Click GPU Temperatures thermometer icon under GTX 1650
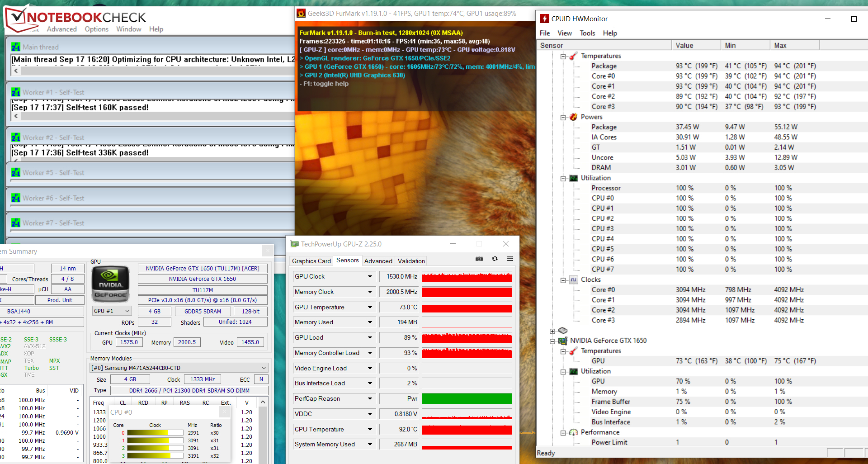The height and width of the screenshot is (464, 868). [x=573, y=351]
